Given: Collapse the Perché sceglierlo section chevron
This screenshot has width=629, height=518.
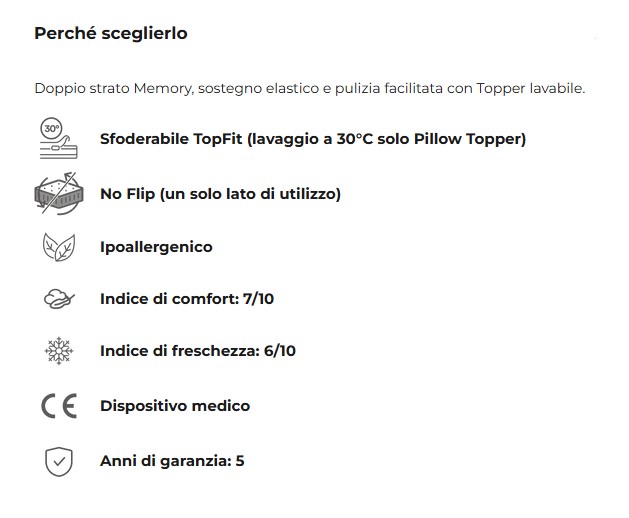Looking at the screenshot, I should tap(596, 36).
